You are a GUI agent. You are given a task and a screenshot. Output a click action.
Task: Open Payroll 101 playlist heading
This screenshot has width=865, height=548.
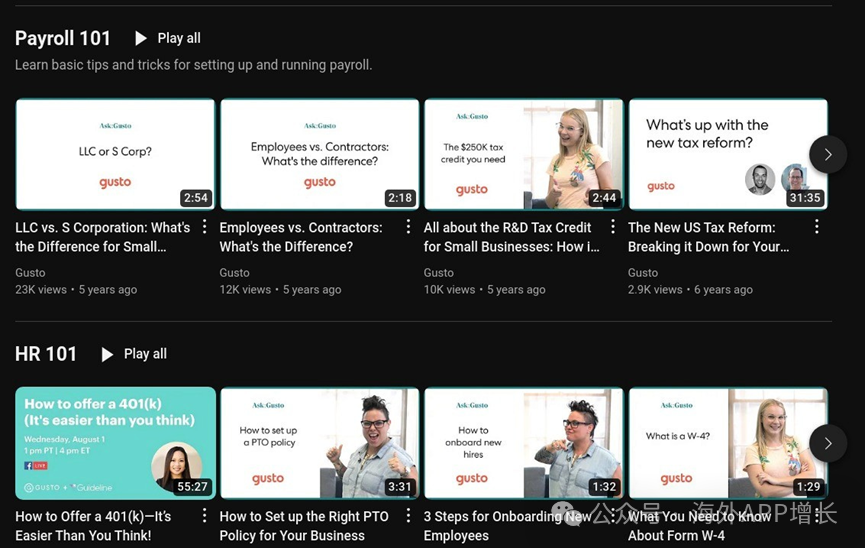point(63,38)
